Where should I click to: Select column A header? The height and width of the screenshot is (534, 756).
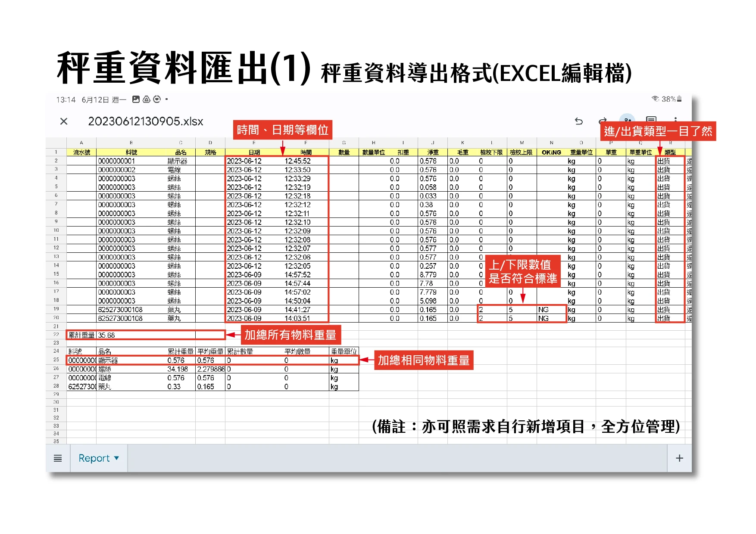pyautogui.click(x=81, y=143)
